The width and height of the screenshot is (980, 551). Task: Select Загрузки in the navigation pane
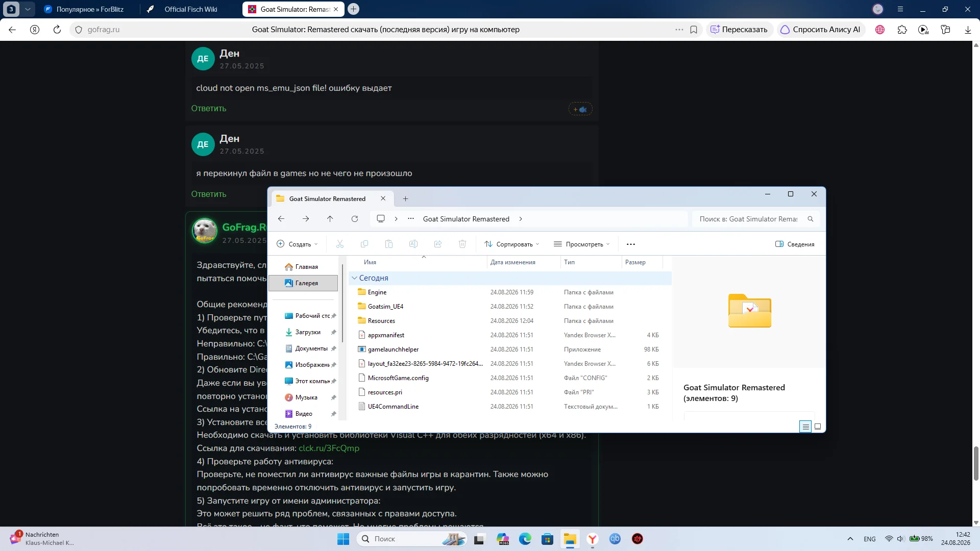click(x=308, y=332)
